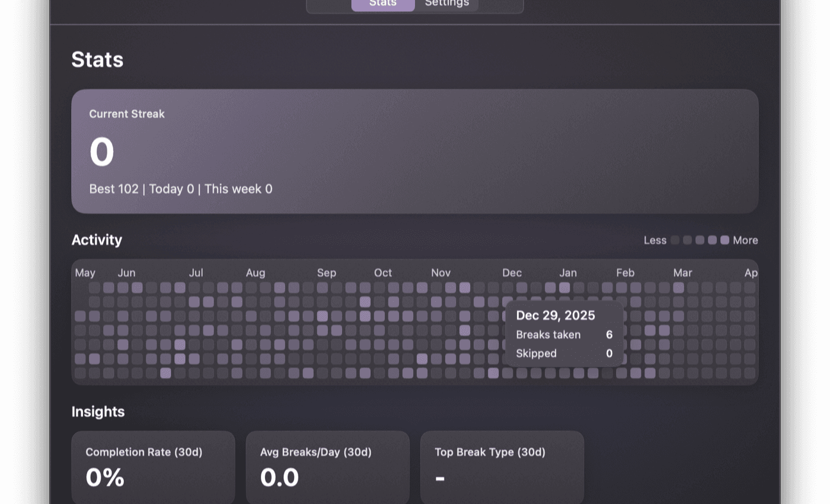Image resolution: width=830 pixels, height=504 pixels.
Task: Click the Breaks taken value 6
Action: pos(609,334)
